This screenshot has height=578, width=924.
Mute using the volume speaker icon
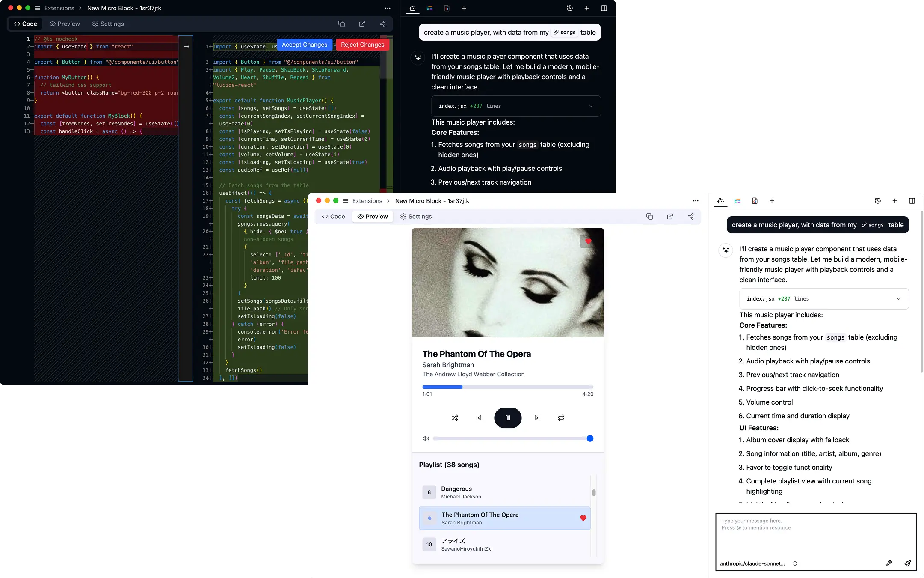[426, 438]
